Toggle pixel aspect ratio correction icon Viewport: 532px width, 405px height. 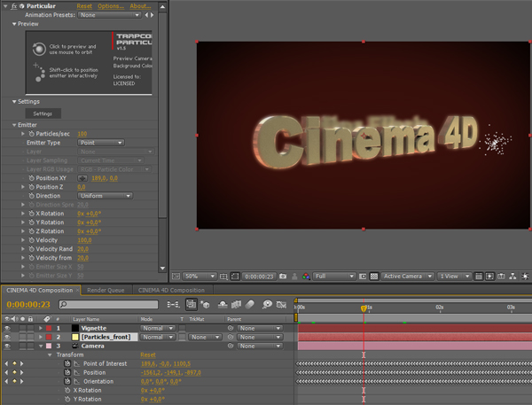coord(479,276)
